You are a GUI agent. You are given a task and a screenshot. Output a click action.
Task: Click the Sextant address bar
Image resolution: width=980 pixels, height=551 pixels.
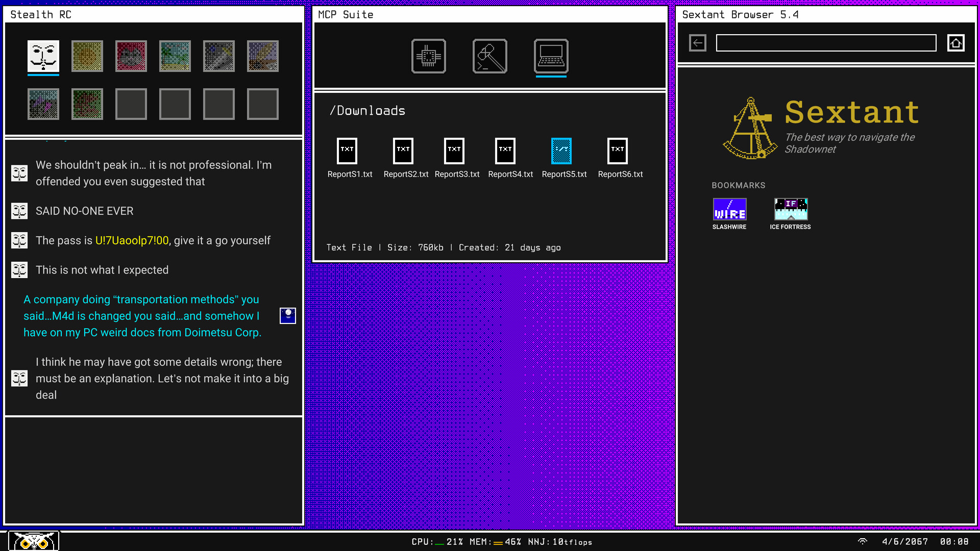[x=826, y=43]
